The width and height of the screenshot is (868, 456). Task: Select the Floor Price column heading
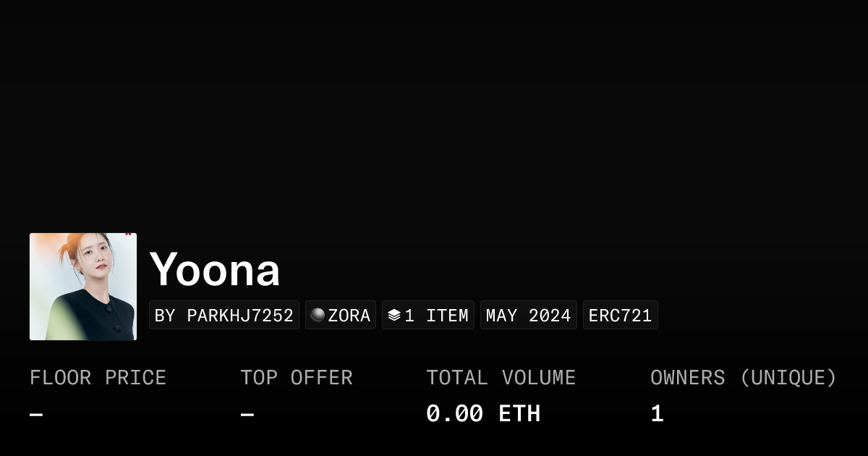pos(98,377)
